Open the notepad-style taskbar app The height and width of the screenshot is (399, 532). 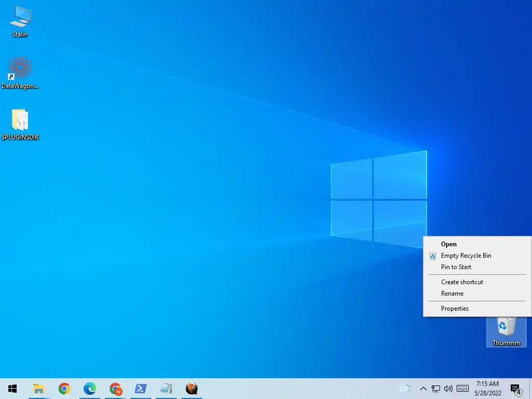[166, 389]
